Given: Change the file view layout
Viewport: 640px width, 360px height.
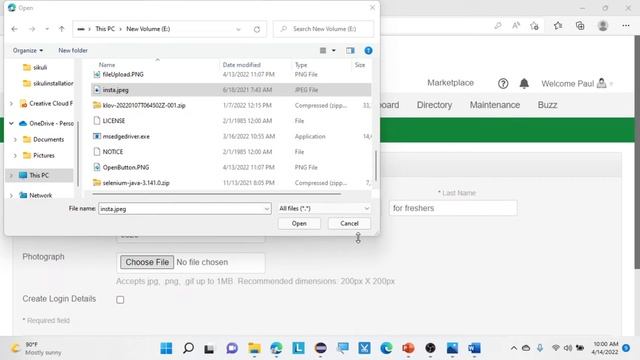Looking at the screenshot, I should [323, 50].
